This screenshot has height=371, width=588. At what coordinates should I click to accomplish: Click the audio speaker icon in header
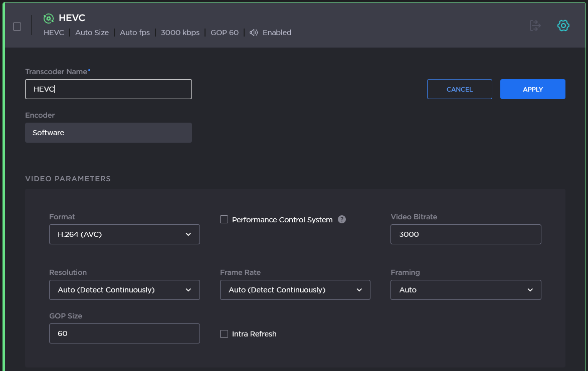point(254,33)
